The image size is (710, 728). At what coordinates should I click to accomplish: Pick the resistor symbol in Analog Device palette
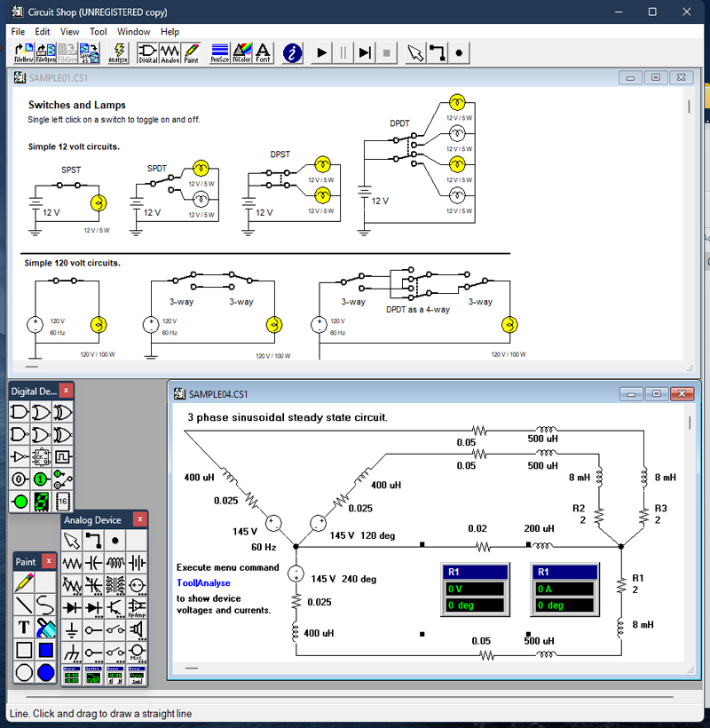[x=72, y=563]
